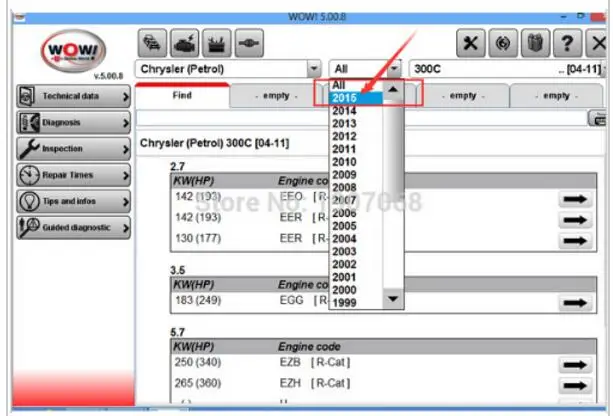613x416 pixels.
Task: Open the 142 (193) EER engine arrow
Action: tap(575, 220)
